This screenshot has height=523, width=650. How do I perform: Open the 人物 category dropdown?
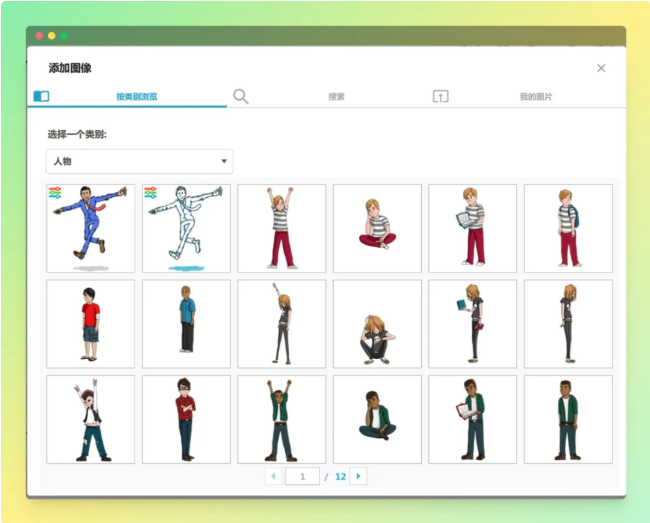[x=140, y=161]
